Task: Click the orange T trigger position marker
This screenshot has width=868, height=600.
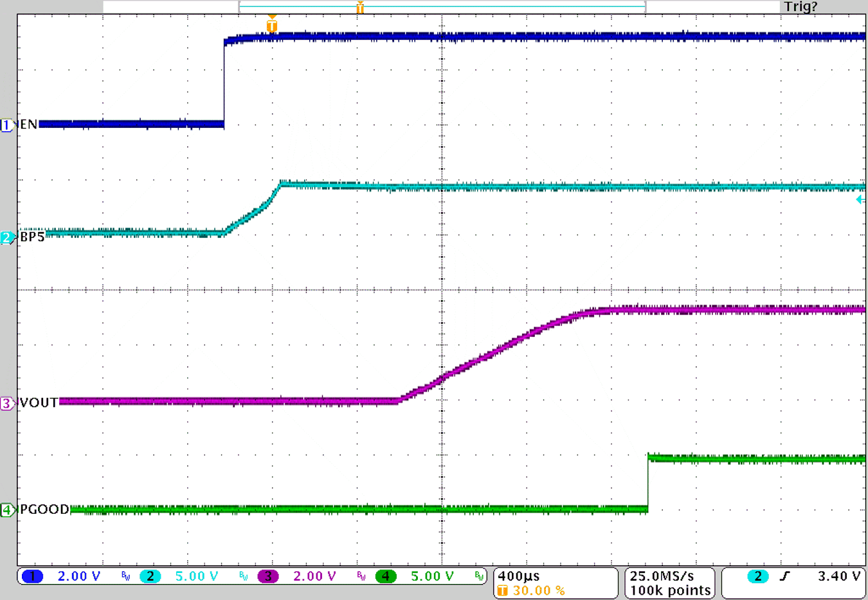Action: pyautogui.click(x=271, y=26)
